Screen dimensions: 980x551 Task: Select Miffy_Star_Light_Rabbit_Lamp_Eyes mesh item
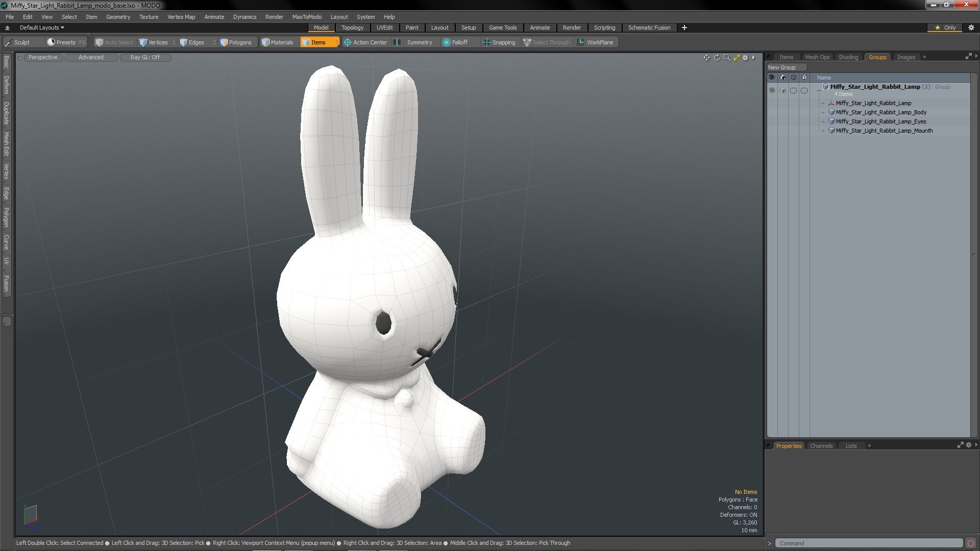(880, 121)
